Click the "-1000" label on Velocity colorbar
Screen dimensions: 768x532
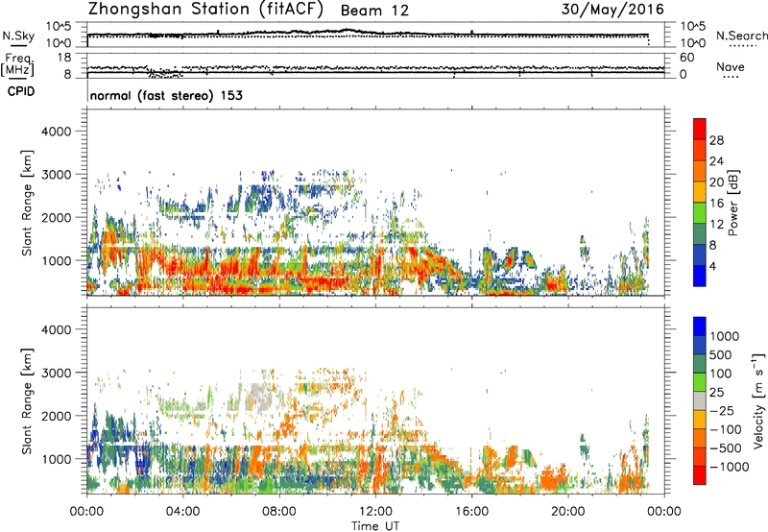coord(730,467)
